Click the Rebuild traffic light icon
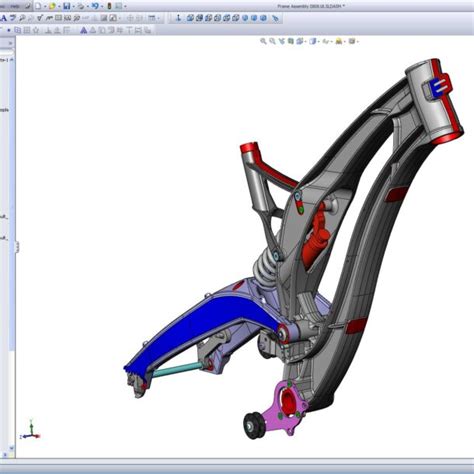 109,6
